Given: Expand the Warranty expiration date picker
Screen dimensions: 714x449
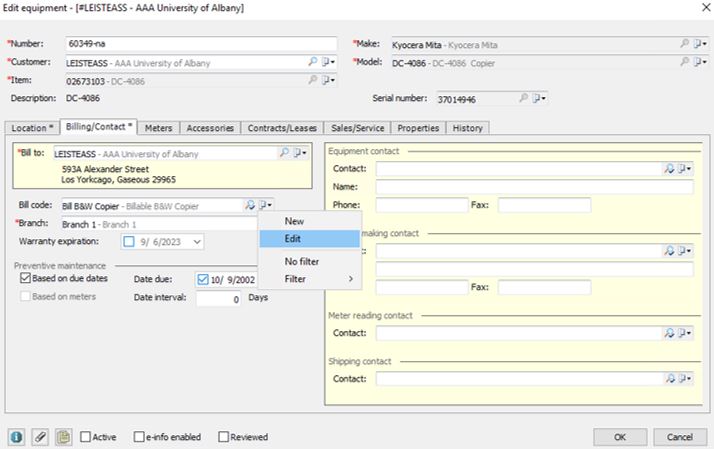Looking at the screenshot, I should [197, 241].
